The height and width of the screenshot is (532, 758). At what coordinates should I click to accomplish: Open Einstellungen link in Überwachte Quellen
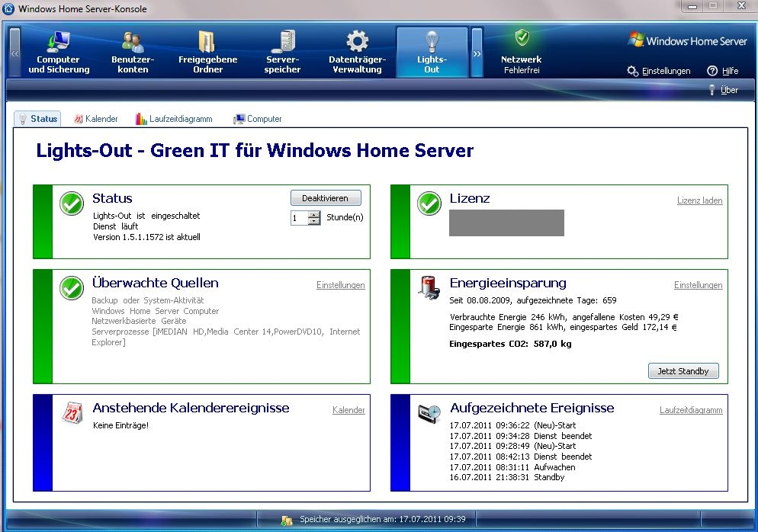click(340, 285)
